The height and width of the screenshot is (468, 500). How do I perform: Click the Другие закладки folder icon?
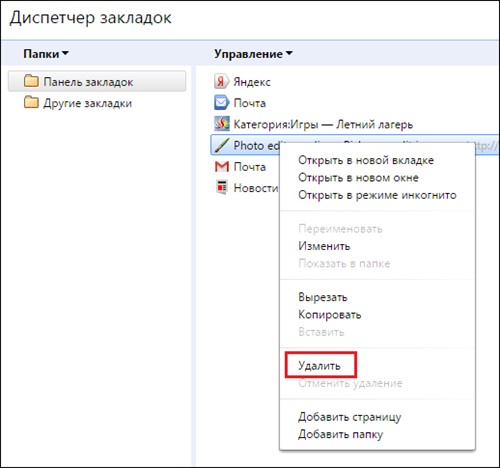click(31, 102)
